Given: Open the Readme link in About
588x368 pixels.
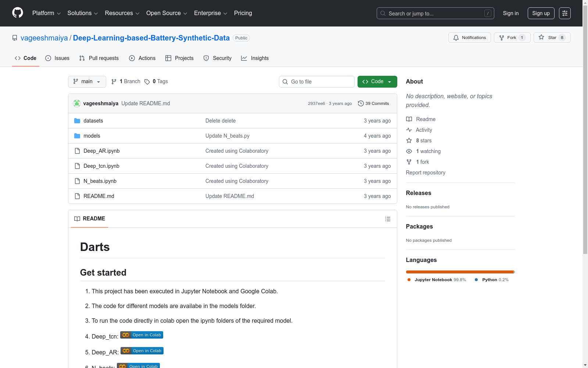Looking at the screenshot, I should [x=421, y=119].
